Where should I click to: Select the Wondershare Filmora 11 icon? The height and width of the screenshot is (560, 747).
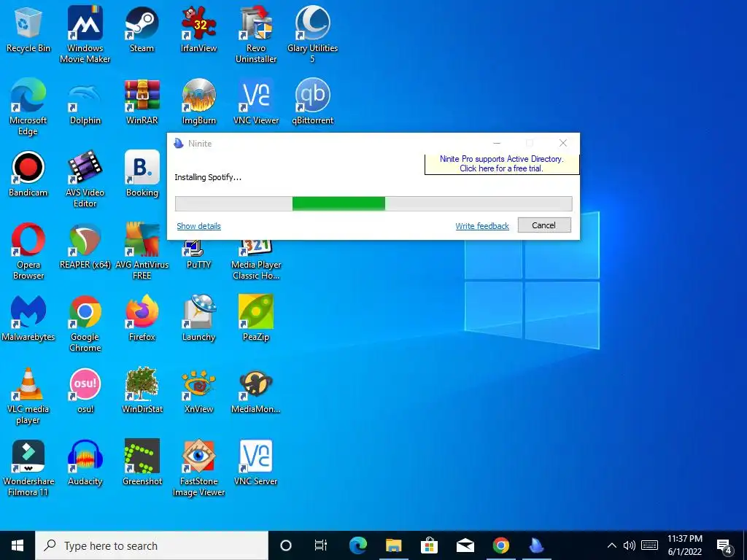pos(28,469)
